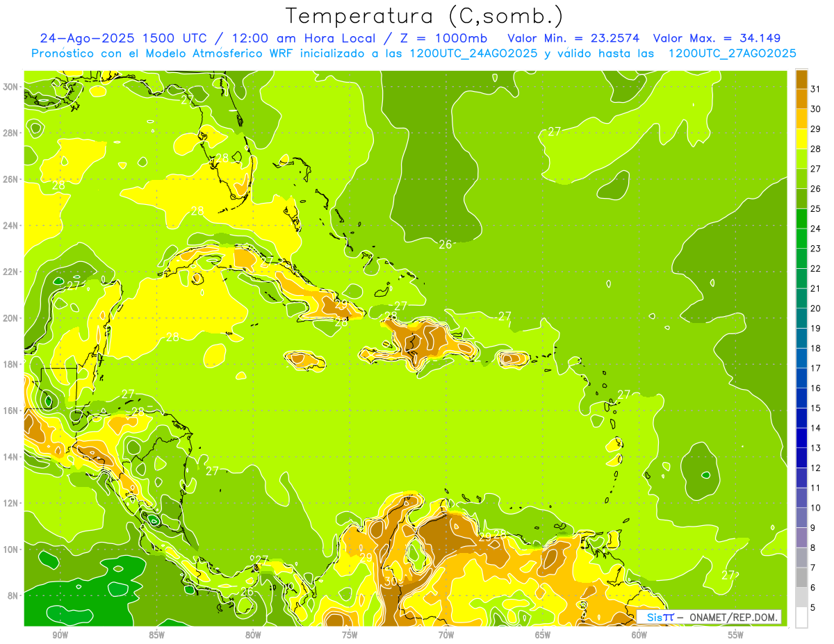This screenshot has height=644, width=834.
Task: Click the 28N latitude axis label
Action: pyautogui.click(x=10, y=133)
